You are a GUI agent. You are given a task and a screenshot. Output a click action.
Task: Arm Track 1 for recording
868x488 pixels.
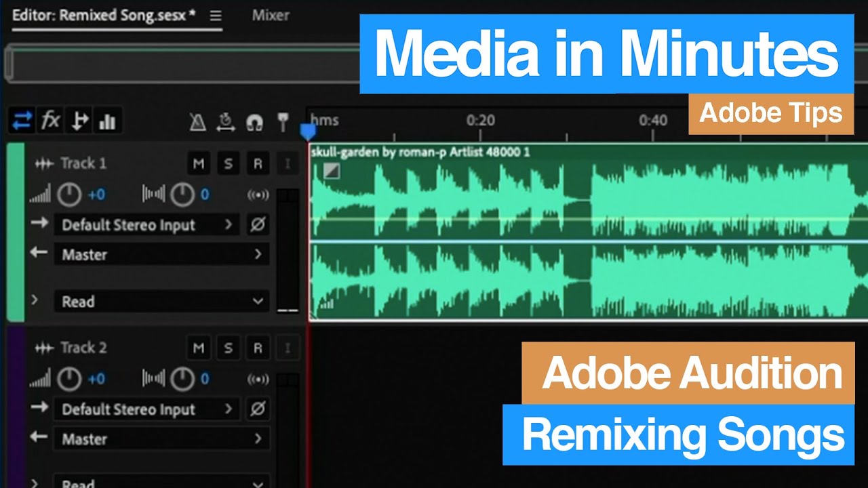[x=258, y=163]
